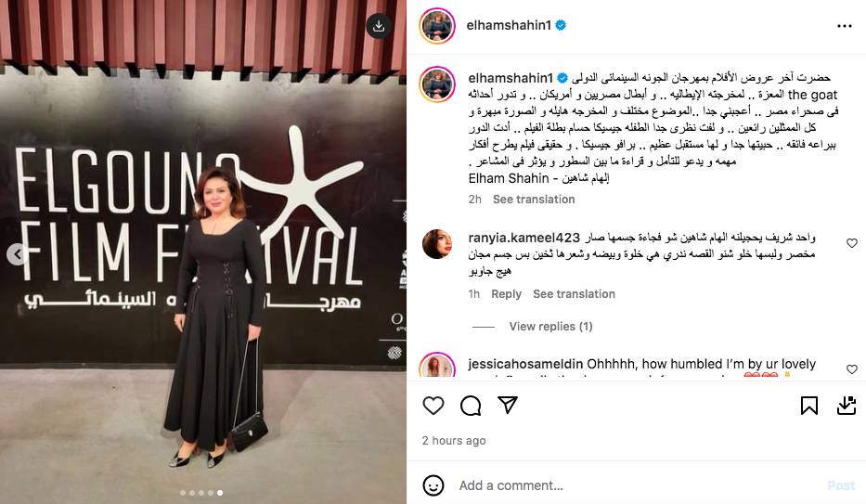
Task: Click See translation under the caption
Action: [x=534, y=200]
